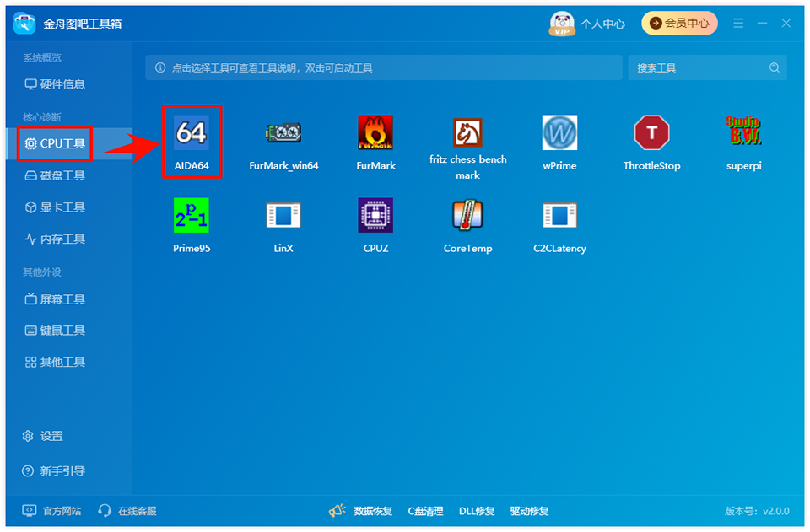Viewport: 810px width, 532px height.
Task: Click the 搜索工具 search field
Action: 707,67
